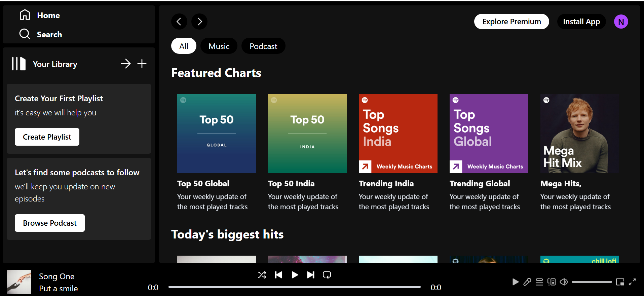
Task: Click the Featured Charts heading
Action: 216,73
